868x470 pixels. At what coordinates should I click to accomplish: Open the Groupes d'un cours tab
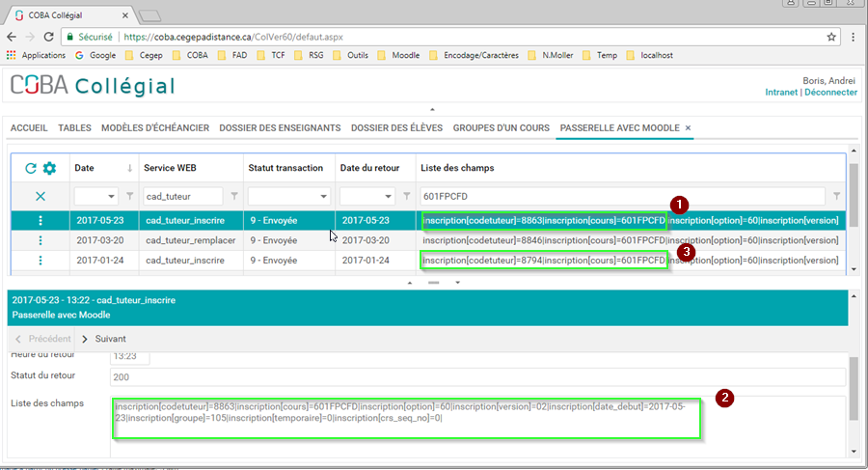501,128
